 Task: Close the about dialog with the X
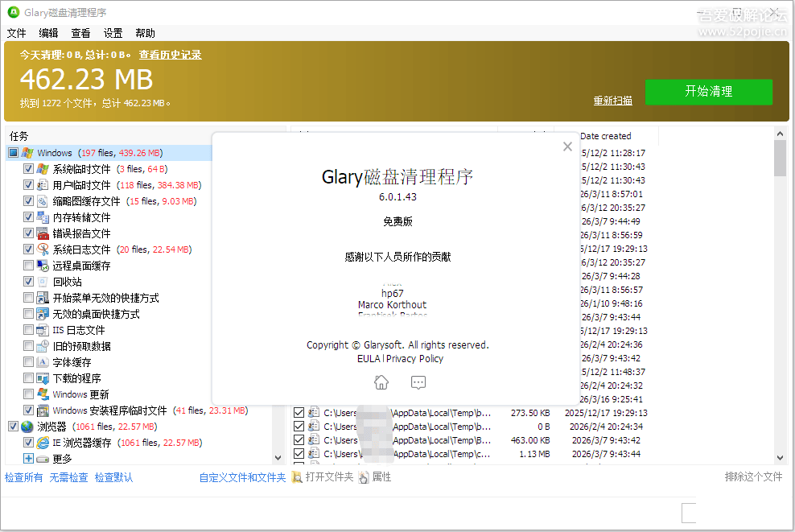tap(567, 146)
